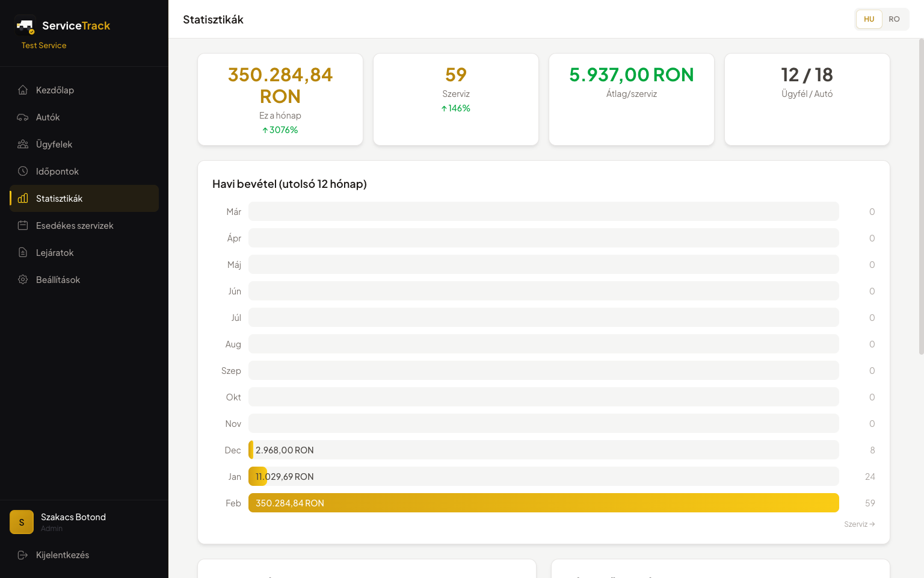Click the Lejáratok document icon
The width and height of the screenshot is (924, 578).
coord(23,253)
